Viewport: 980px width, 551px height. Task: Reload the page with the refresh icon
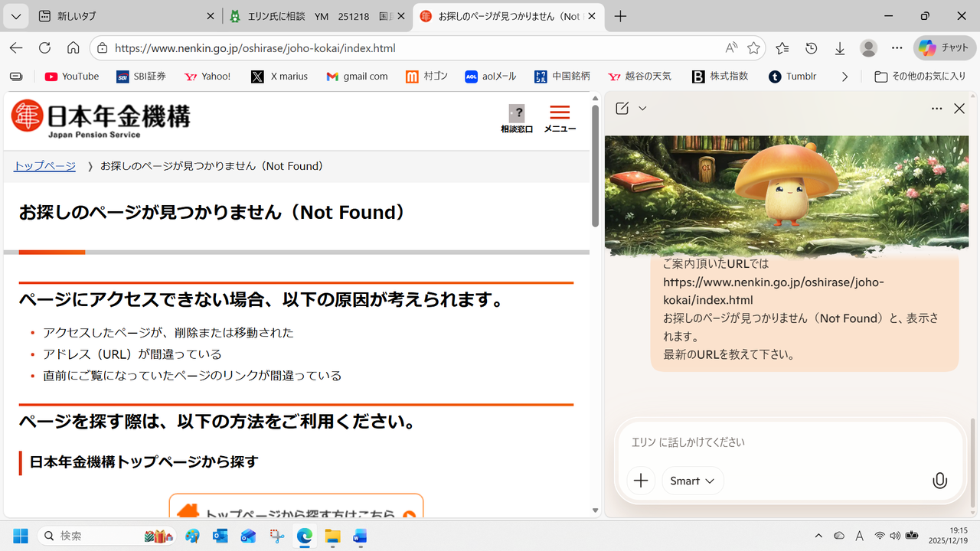44,48
